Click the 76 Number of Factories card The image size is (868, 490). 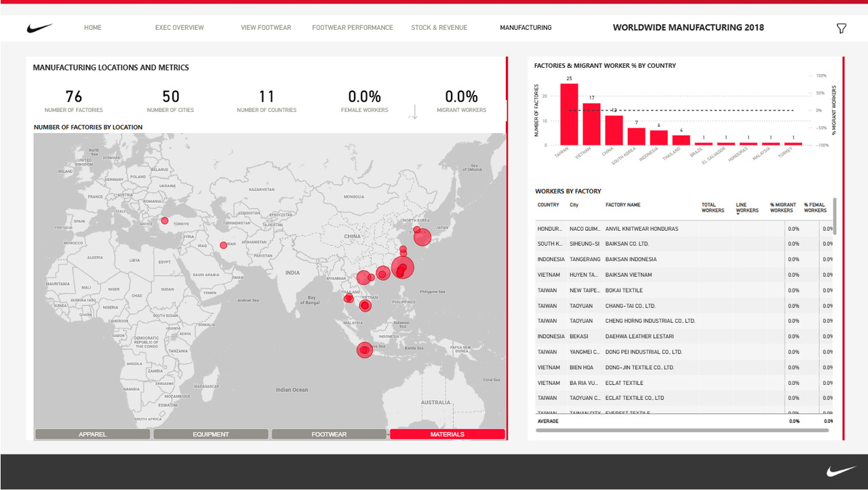[74, 100]
